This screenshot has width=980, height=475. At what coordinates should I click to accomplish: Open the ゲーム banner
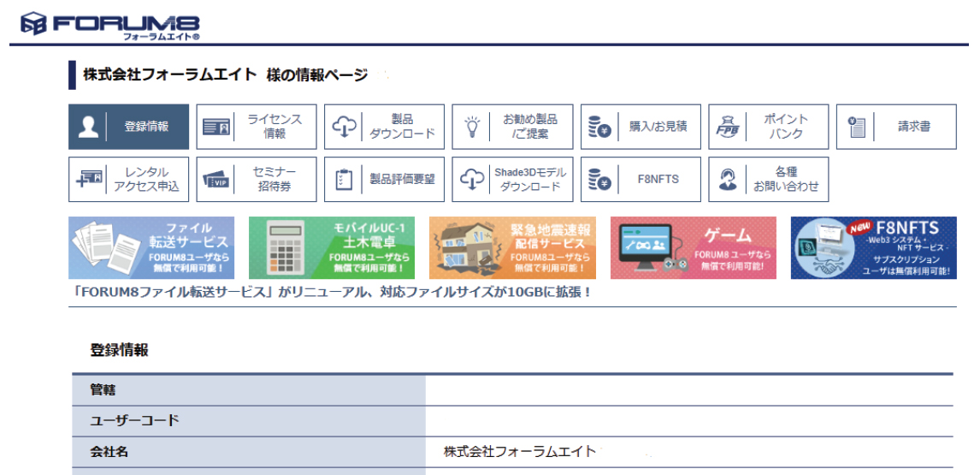coord(694,248)
